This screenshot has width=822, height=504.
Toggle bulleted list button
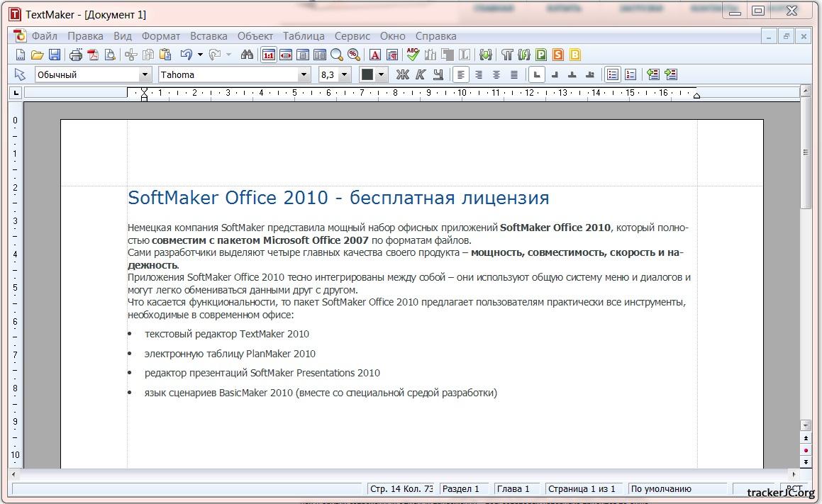coord(613,74)
